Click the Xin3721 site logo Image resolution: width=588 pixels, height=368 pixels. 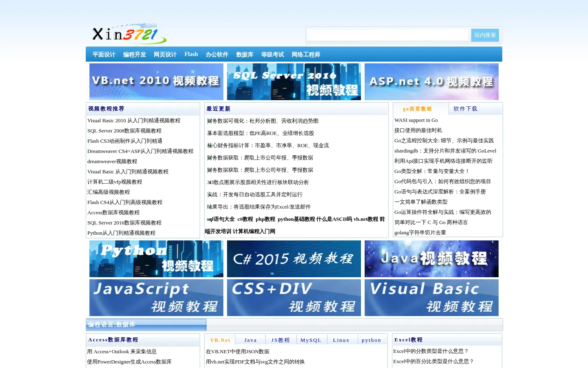tap(129, 33)
